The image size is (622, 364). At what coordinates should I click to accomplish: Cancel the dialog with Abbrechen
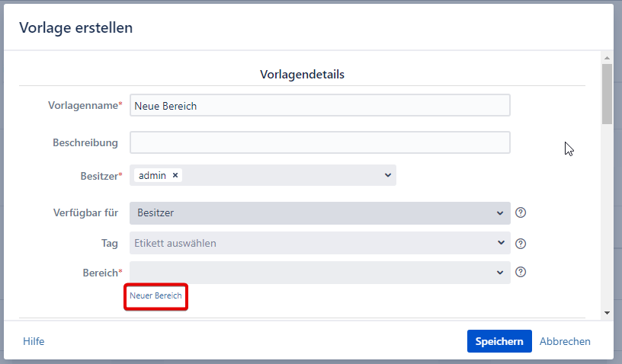[x=565, y=341]
